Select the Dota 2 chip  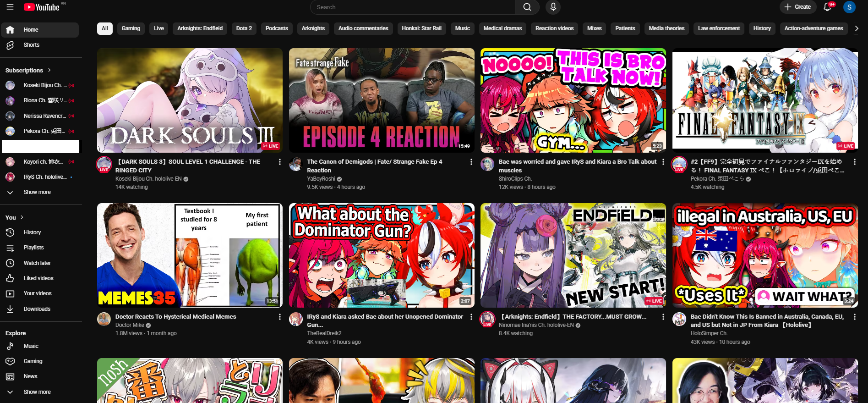click(x=244, y=28)
